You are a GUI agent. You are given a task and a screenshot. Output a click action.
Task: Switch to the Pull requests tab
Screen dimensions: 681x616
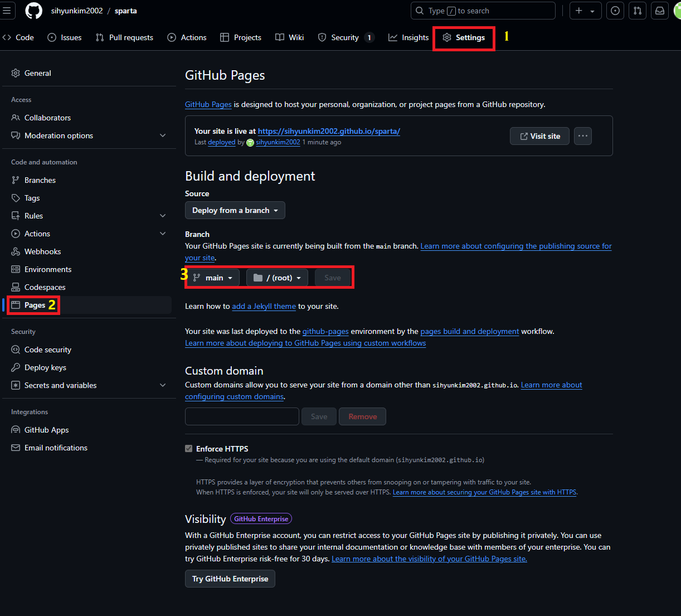[124, 37]
